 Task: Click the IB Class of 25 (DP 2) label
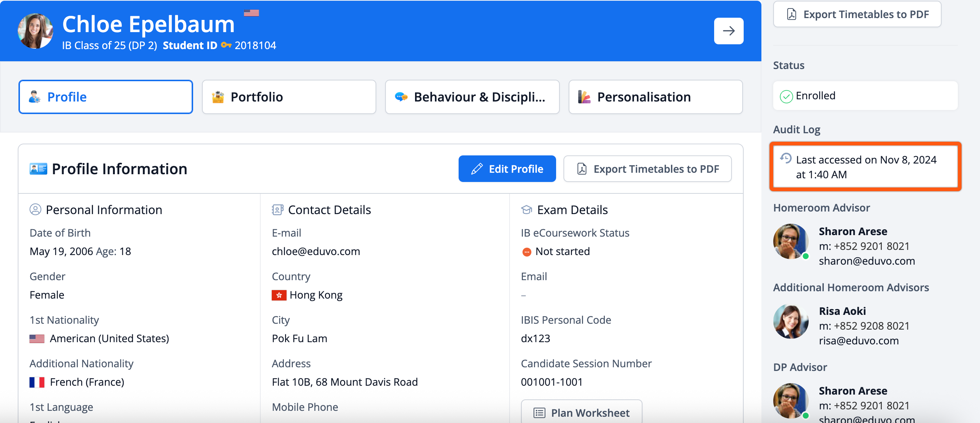point(110,45)
